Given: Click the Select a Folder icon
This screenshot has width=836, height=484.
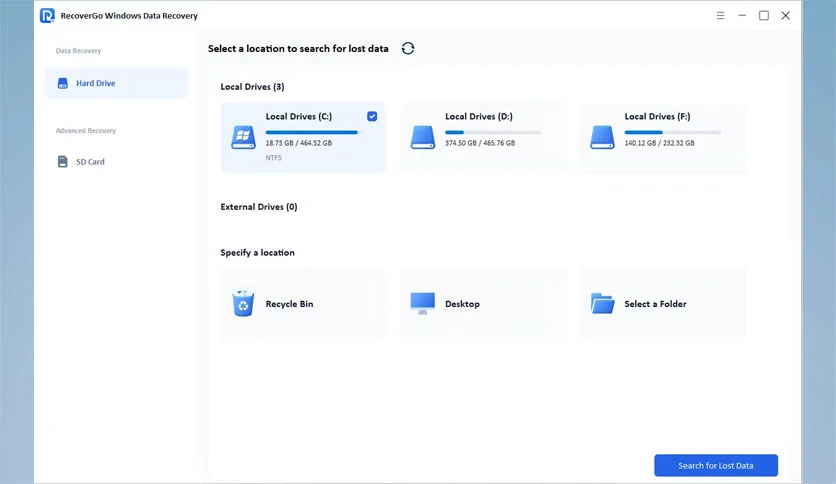Looking at the screenshot, I should click(602, 303).
